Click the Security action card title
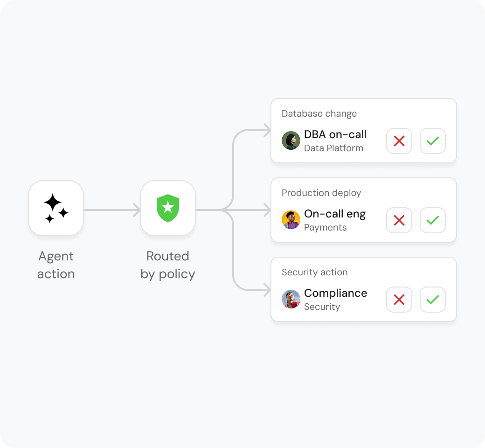The width and height of the screenshot is (485, 448). click(x=315, y=272)
